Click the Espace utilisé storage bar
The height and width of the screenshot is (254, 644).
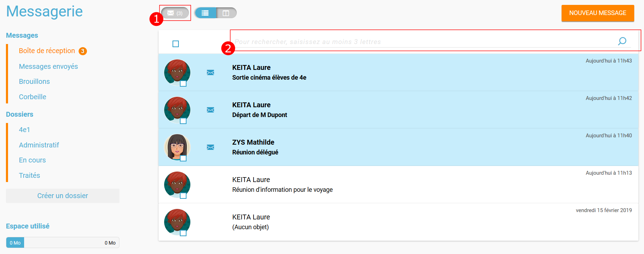(63, 242)
